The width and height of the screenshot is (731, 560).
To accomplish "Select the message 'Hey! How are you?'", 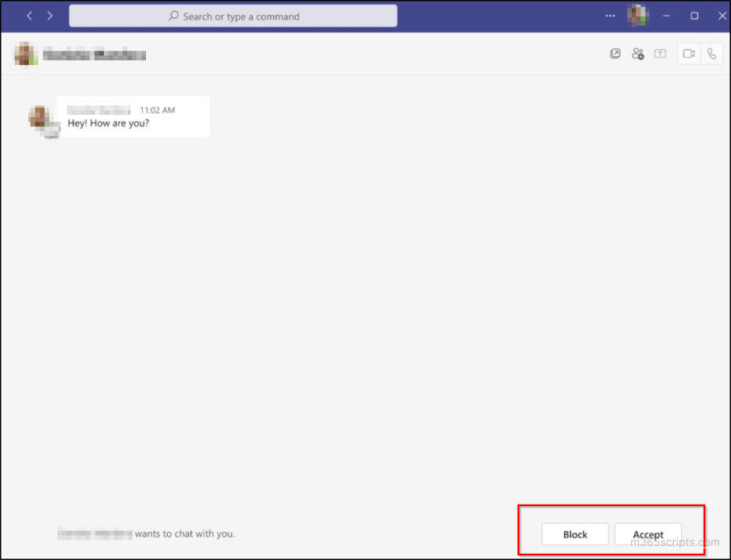I will click(x=108, y=123).
